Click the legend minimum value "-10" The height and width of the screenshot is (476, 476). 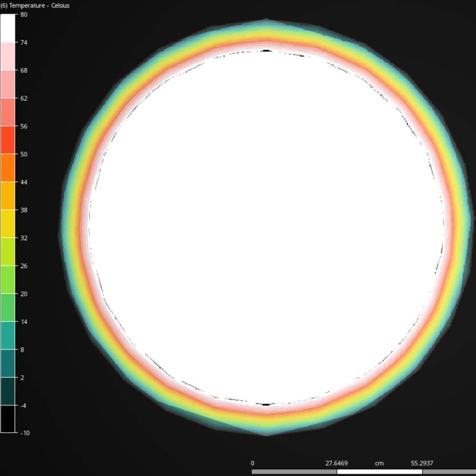click(x=25, y=433)
